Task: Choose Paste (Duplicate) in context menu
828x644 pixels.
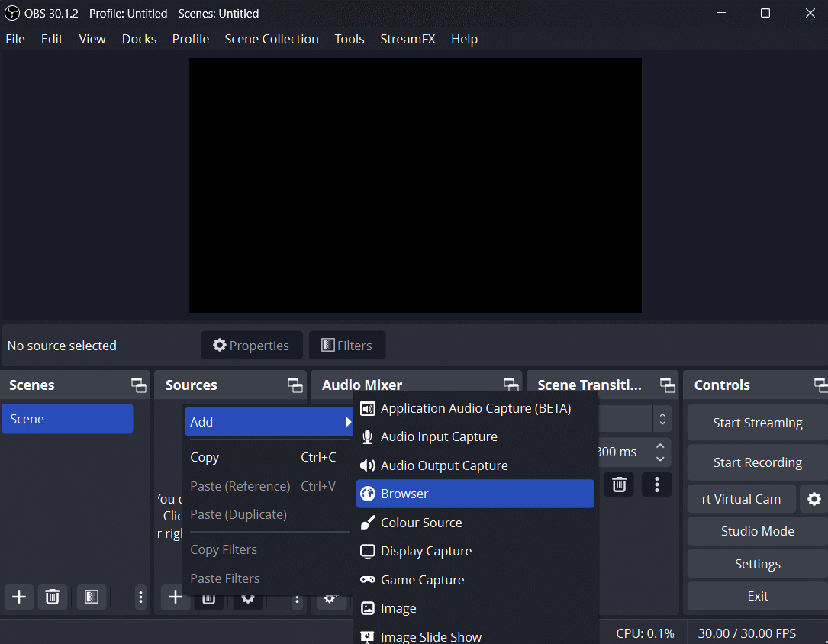Action: tap(269, 514)
